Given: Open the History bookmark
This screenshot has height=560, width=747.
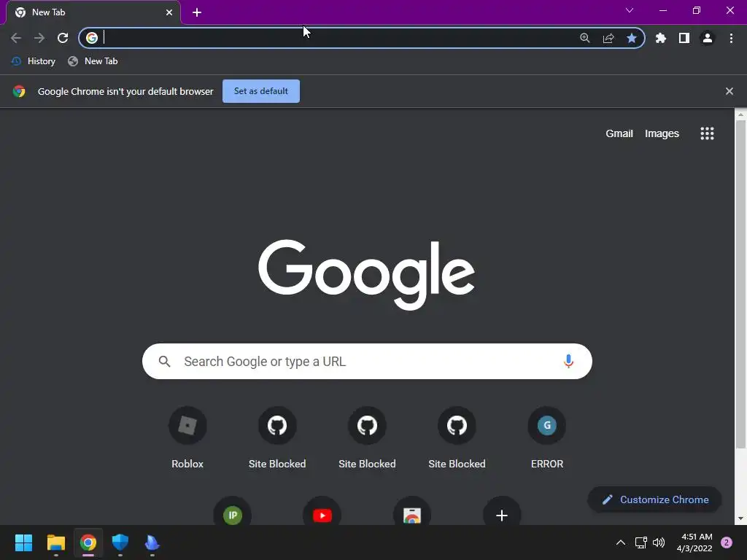Looking at the screenshot, I should coord(34,61).
